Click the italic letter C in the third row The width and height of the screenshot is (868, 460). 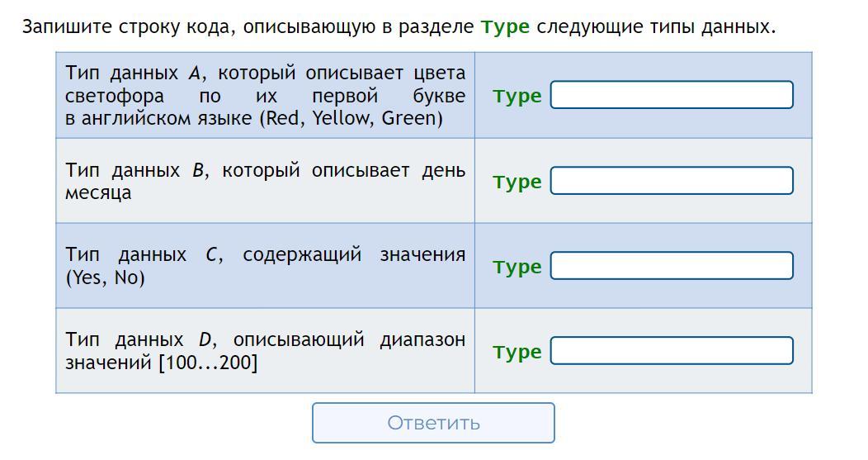click(x=212, y=255)
